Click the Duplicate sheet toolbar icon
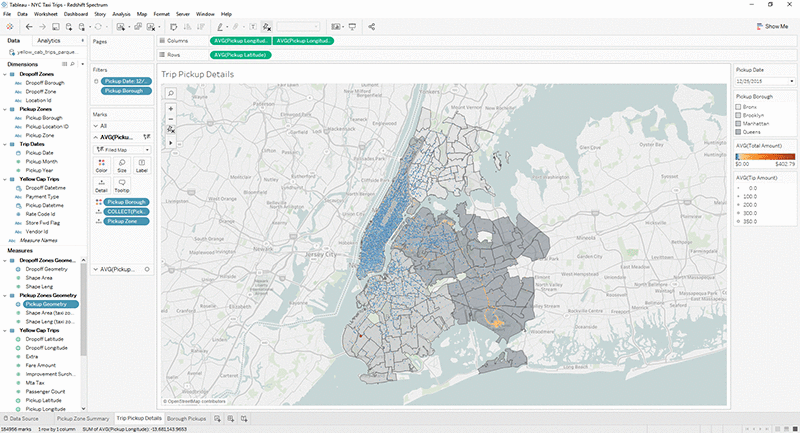The height and width of the screenshot is (433, 800). point(138,27)
